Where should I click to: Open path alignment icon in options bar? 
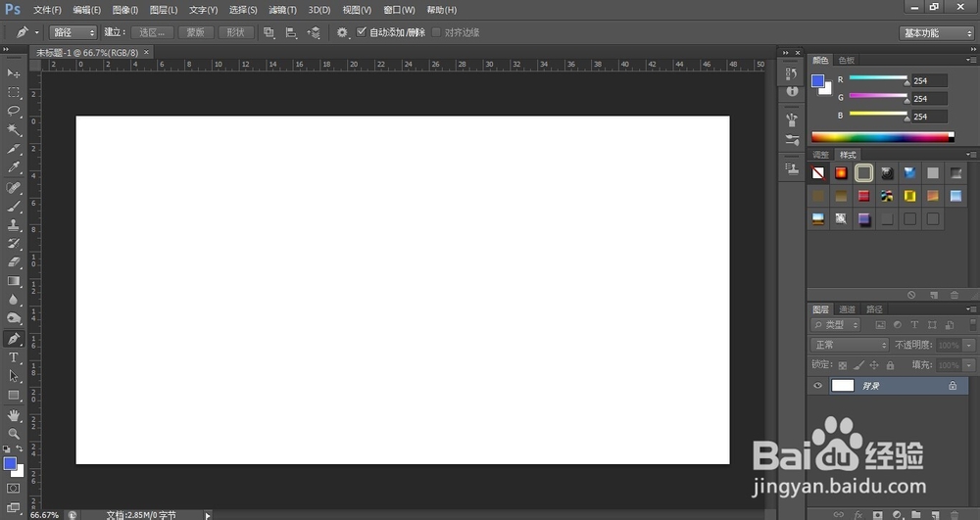[x=291, y=32]
